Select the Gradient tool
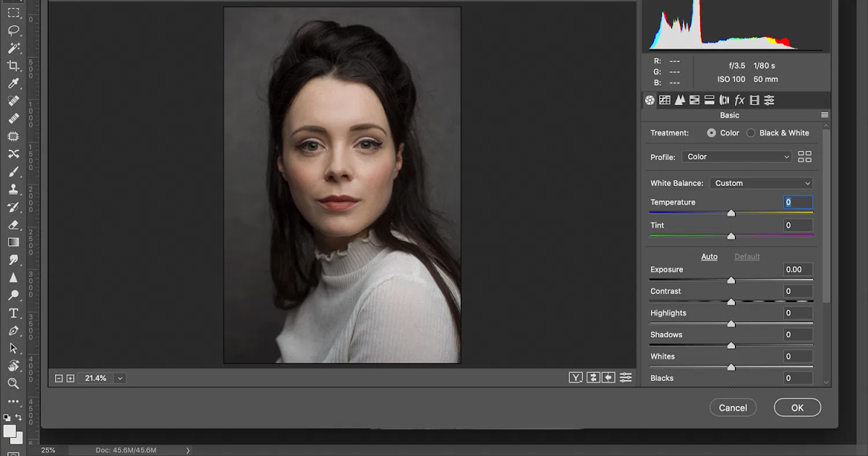 click(x=13, y=242)
